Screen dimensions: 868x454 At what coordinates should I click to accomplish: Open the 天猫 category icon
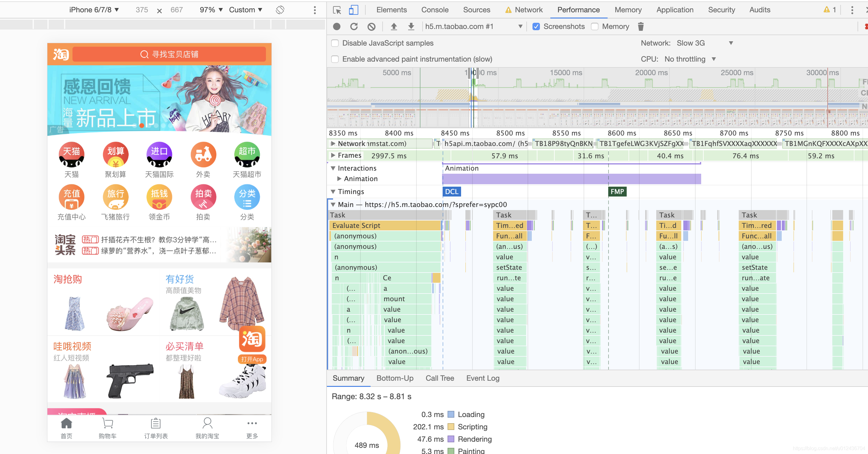pos(71,155)
